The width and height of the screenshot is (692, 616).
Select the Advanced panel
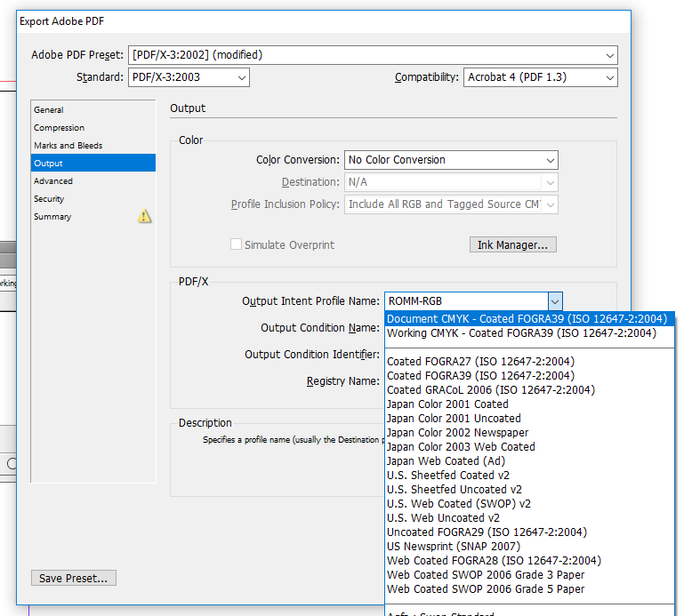coord(93,180)
